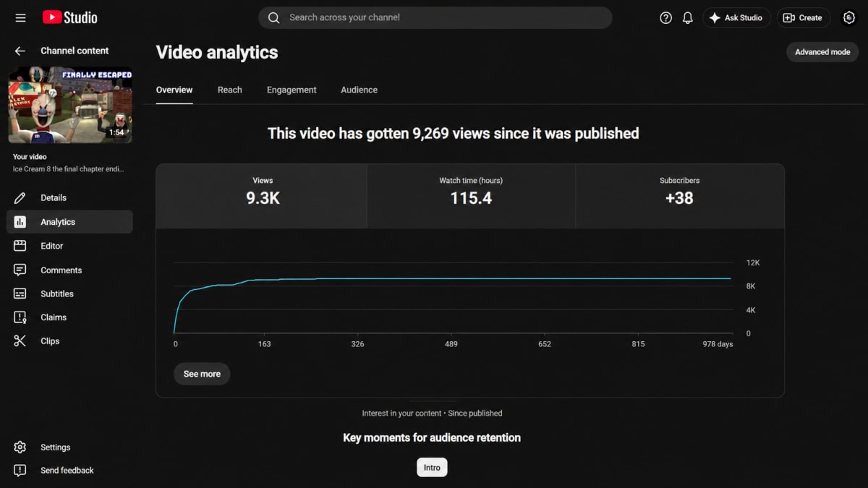Click the Channel content heading text
868x488 pixels.
pyautogui.click(x=75, y=51)
